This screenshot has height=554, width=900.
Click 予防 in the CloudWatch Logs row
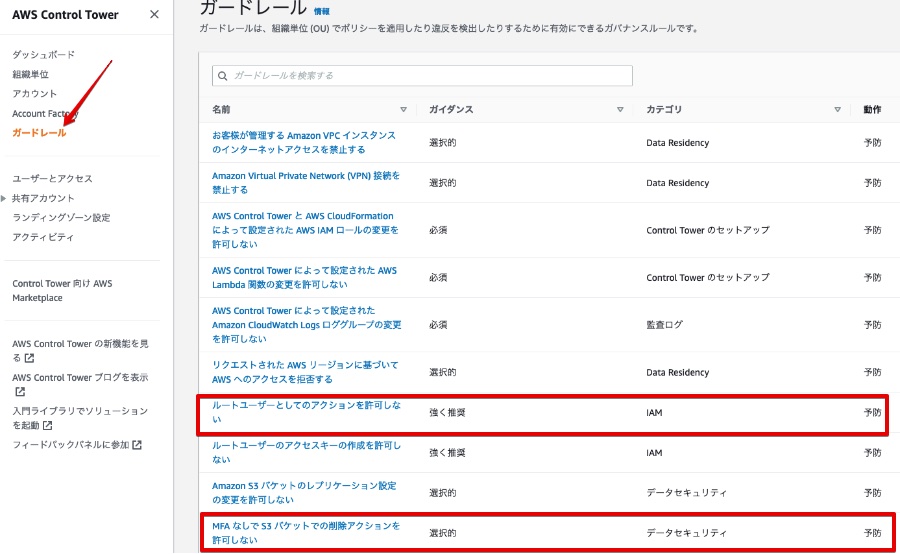point(872,325)
